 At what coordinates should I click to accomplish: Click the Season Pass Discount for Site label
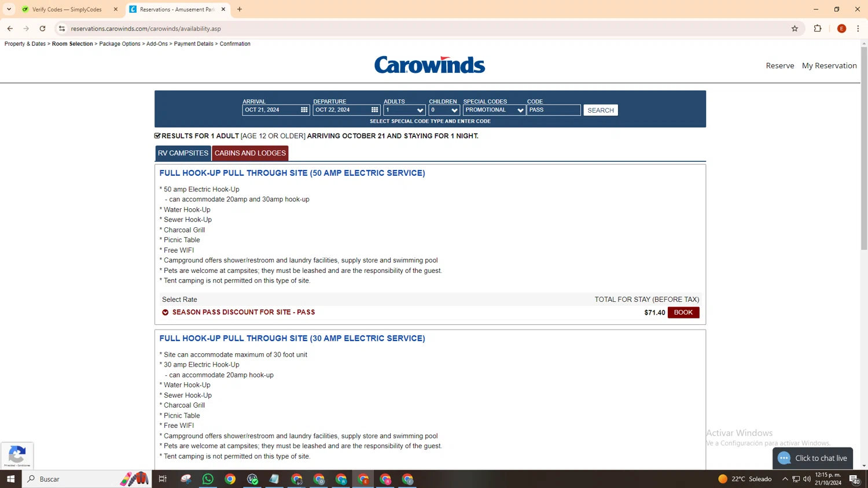click(244, 312)
